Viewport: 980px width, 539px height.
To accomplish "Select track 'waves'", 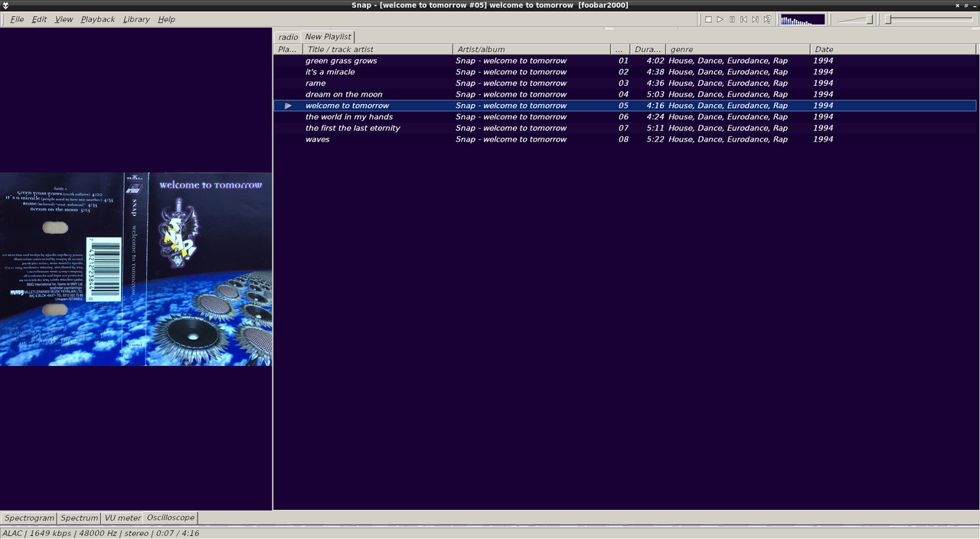I will (x=625, y=139).
